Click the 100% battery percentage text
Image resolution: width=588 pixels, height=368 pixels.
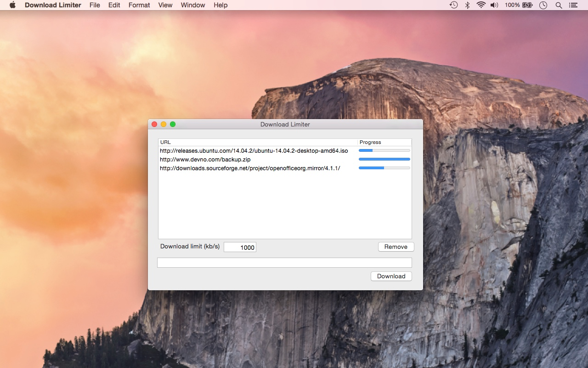[x=512, y=5]
